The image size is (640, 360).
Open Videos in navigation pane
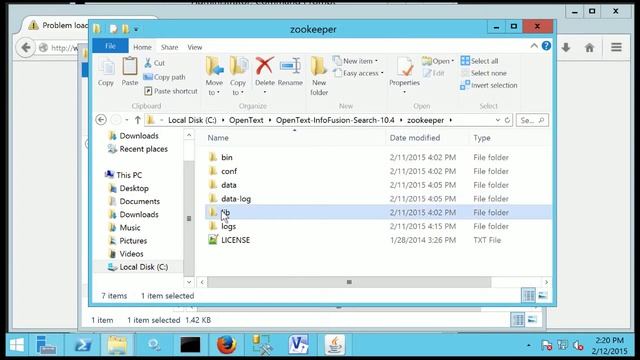tap(127, 253)
